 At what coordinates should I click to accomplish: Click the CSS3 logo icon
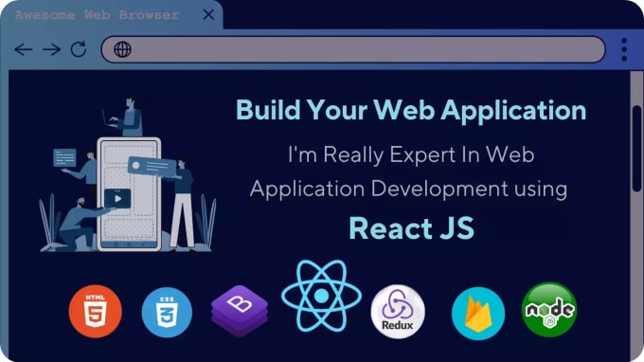tap(167, 313)
